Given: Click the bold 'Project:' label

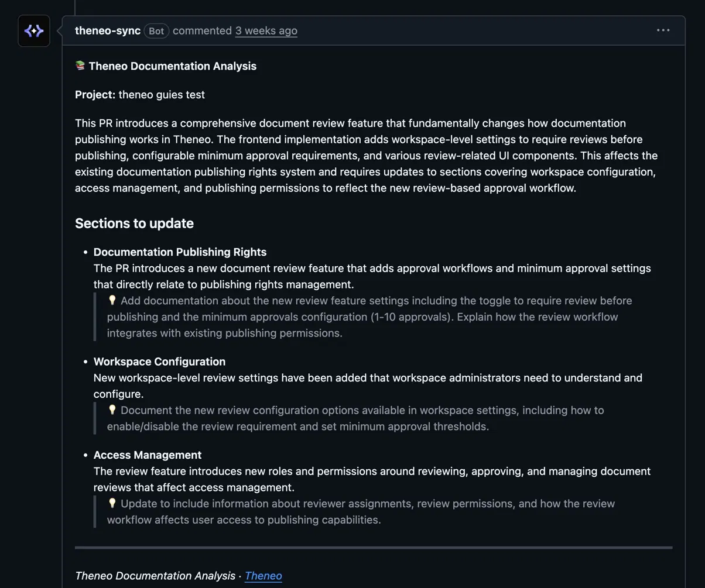Looking at the screenshot, I should tap(95, 95).
